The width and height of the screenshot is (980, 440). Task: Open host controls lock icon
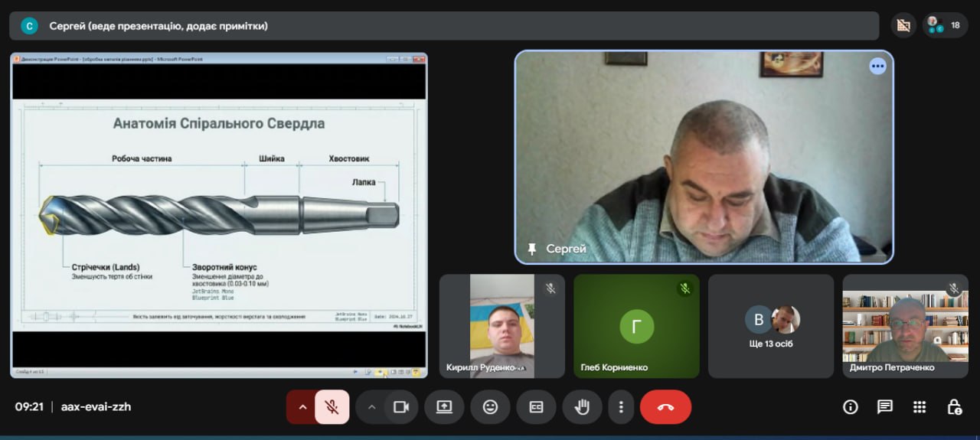point(954,407)
